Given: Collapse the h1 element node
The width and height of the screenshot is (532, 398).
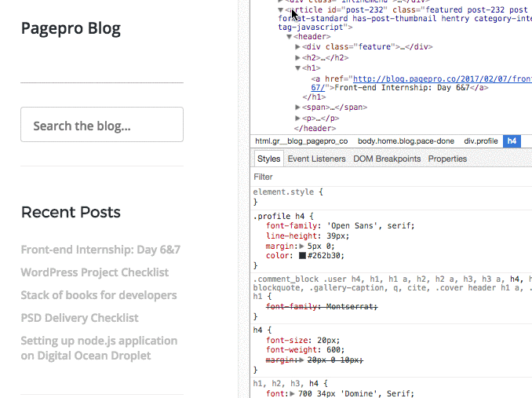Looking at the screenshot, I should (x=297, y=68).
